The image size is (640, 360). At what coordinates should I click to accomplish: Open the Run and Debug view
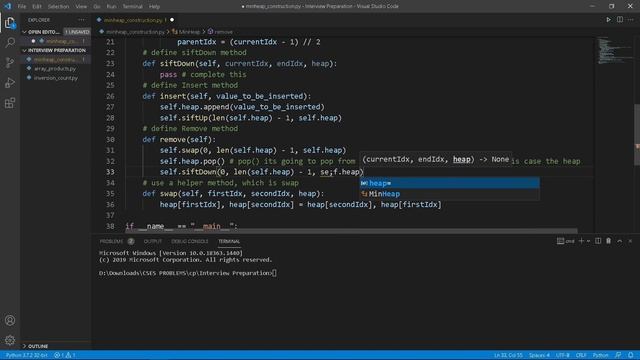point(10,83)
